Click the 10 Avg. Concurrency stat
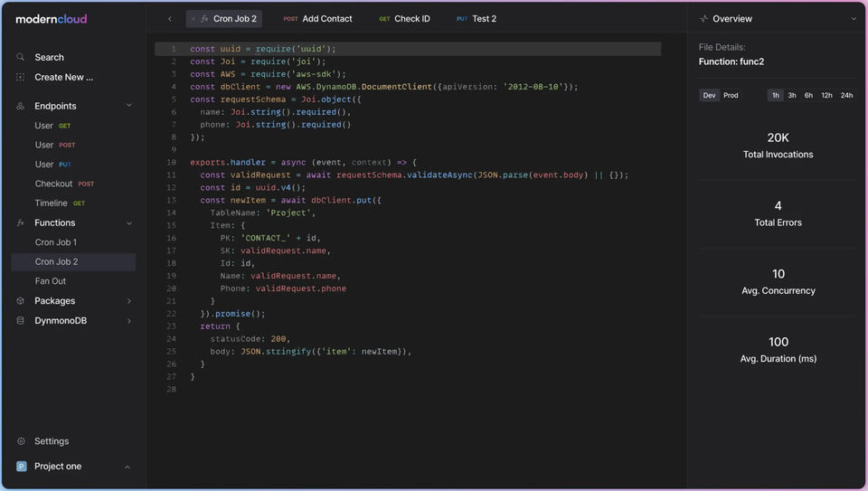868x491 pixels. coord(778,282)
